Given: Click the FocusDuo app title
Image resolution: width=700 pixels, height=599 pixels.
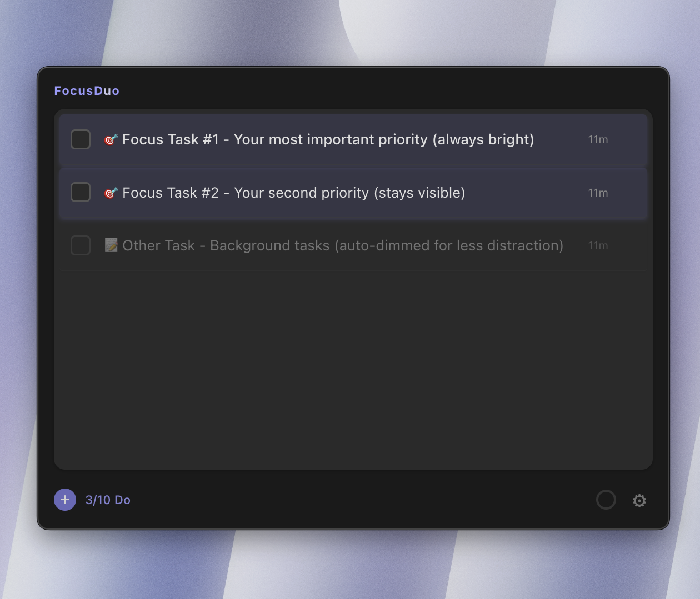Looking at the screenshot, I should point(87,91).
